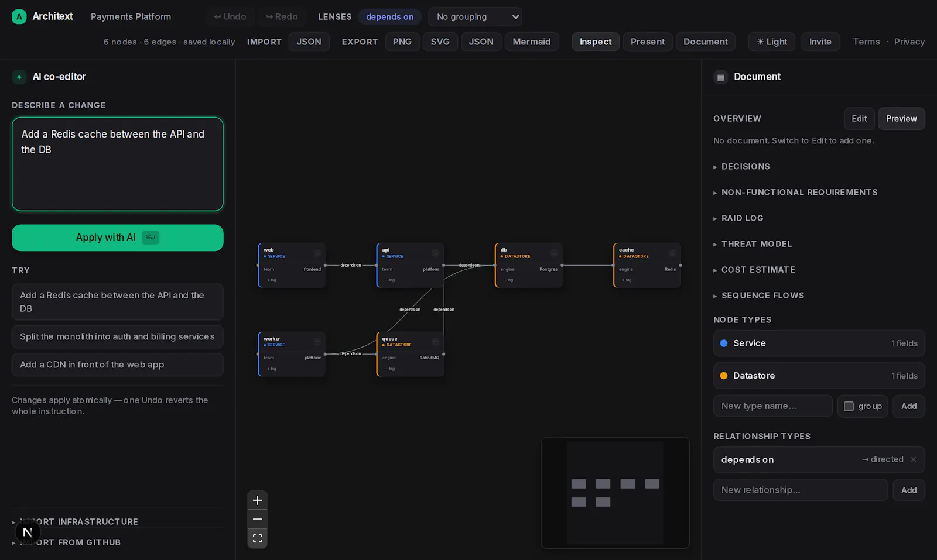Viewport: 937px width, 560px height.
Task: Toggle the depends on lens
Action: [389, 17]
